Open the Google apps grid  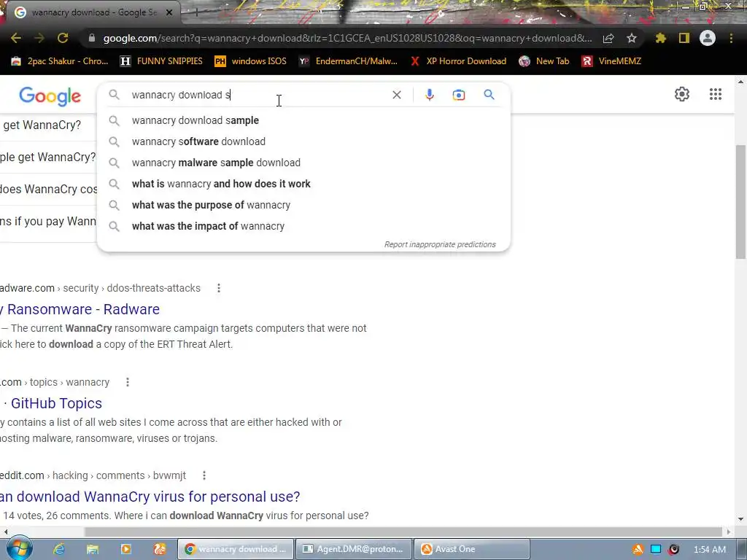715,94
